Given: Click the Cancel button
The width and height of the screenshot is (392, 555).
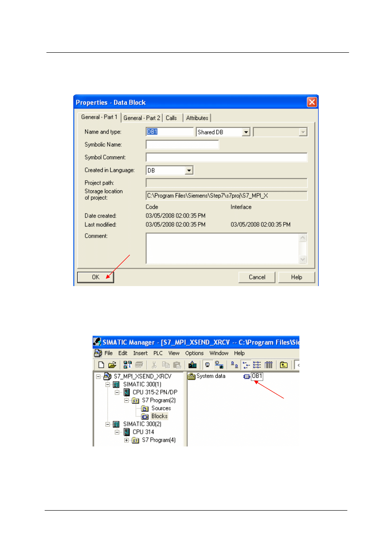Looking at the screenshot, I should click(x=257, y=277).
